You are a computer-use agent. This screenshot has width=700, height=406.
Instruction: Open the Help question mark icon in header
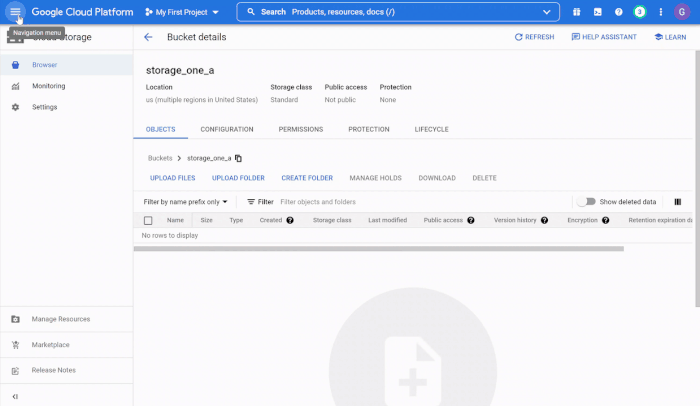618,12
